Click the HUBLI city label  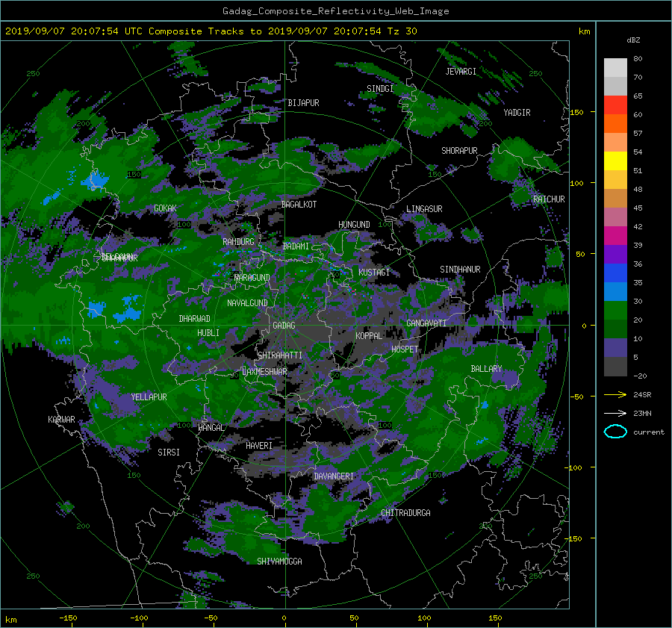coord(208,333)
